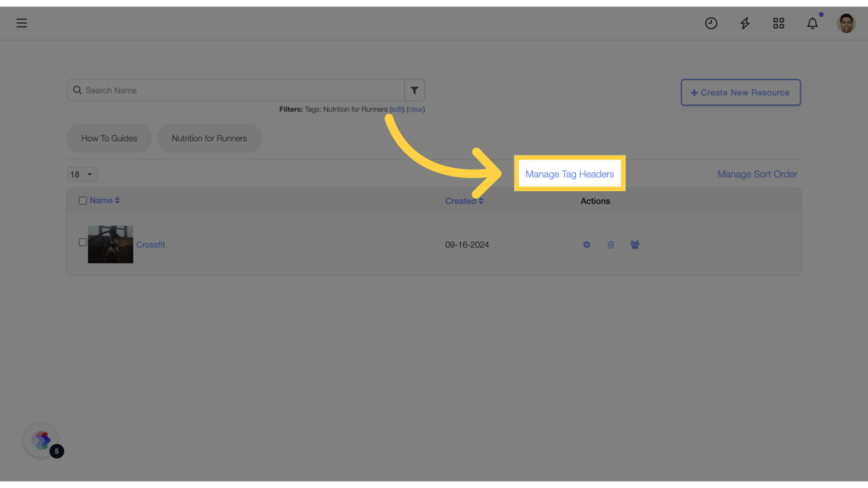Open the results-per-page dropdown showing 18
The height and width of the screenshot is (488, 868).
coord(82,173)
